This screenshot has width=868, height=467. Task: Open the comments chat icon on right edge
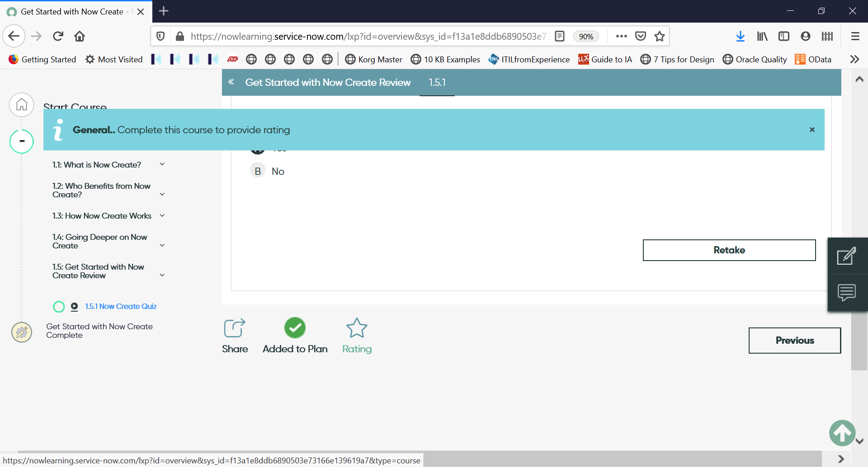point(847,292)
